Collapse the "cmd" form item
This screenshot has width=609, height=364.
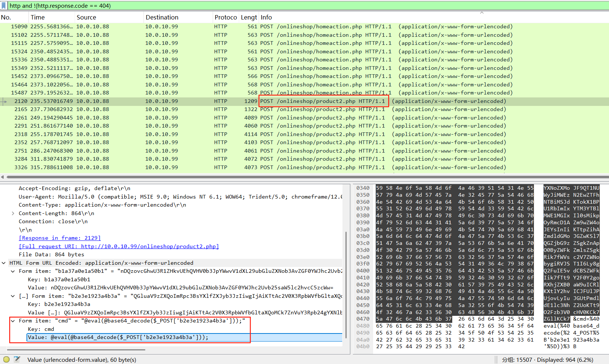click(13, 321)
